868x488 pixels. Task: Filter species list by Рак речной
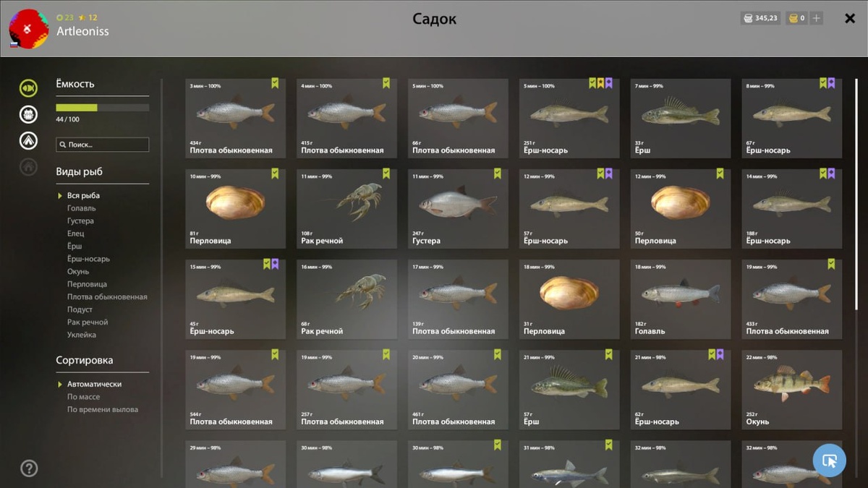(x=88, y=322)
